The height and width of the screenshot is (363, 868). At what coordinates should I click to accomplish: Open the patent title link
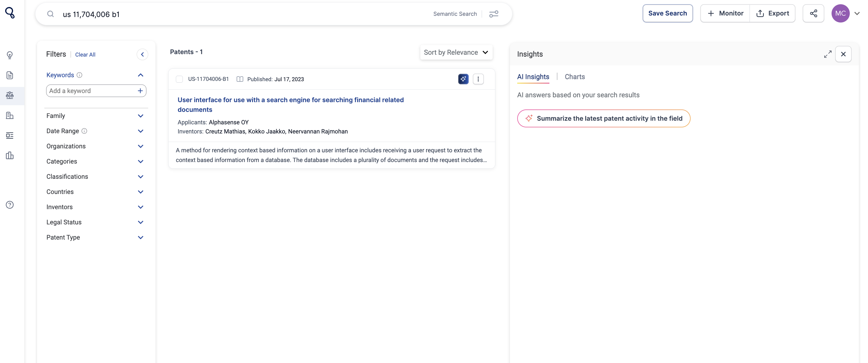(x=290, y=105)
